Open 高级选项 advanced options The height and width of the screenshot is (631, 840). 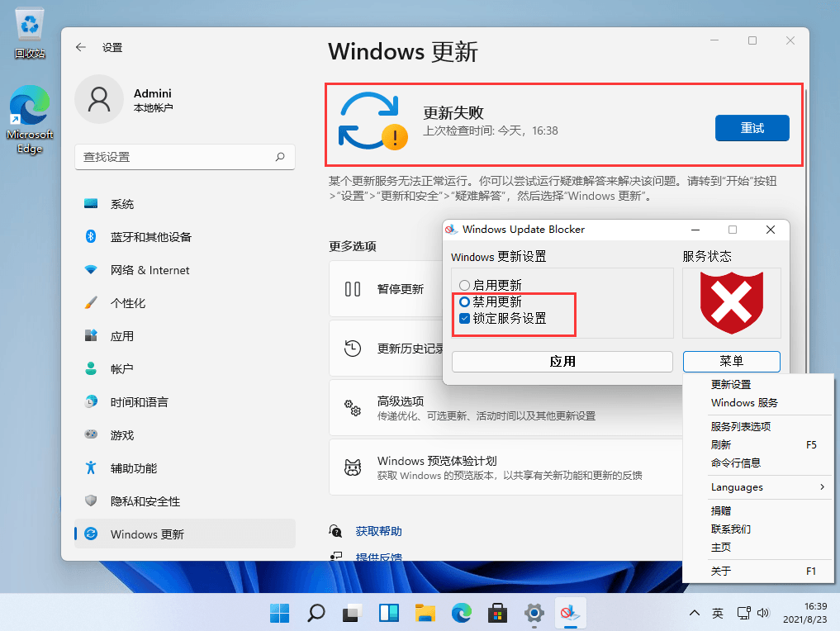(505, 408)
